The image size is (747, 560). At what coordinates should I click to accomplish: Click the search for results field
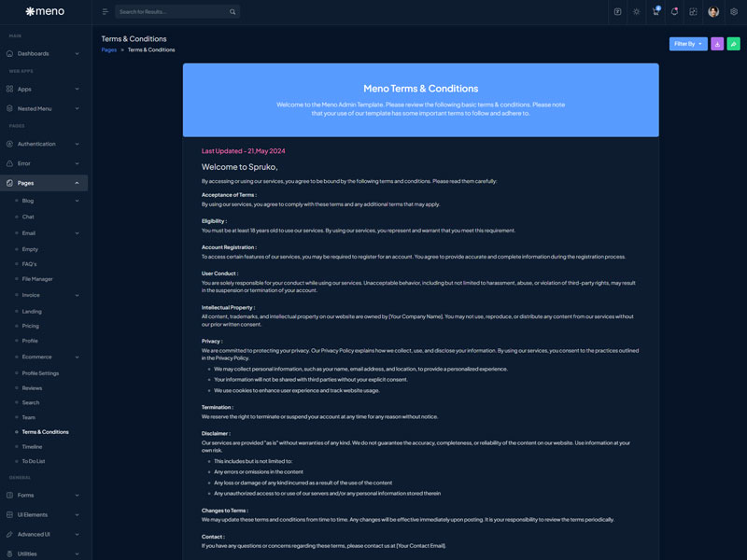click(173, 12)
